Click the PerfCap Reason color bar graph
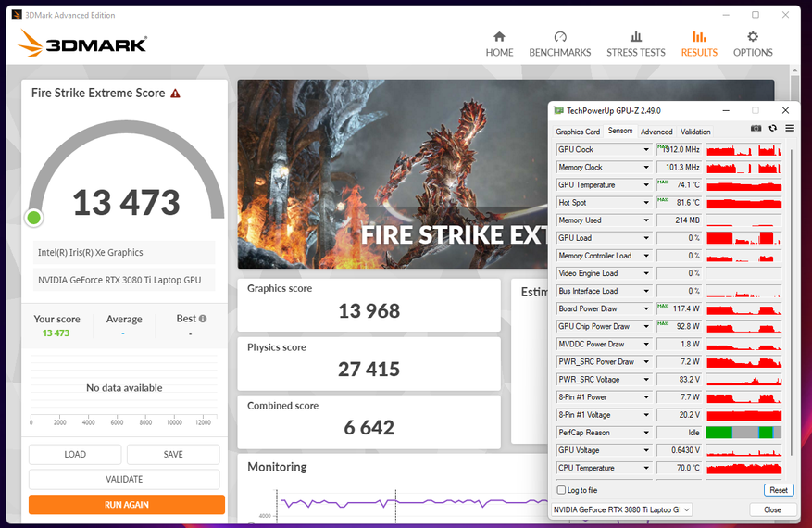 (x=743, y=433)
